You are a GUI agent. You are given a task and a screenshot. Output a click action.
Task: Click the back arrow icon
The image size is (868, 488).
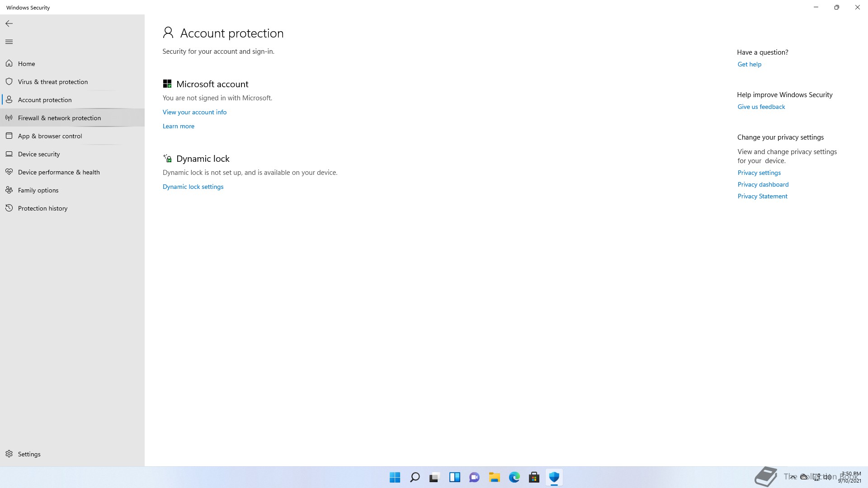[9, 23]
